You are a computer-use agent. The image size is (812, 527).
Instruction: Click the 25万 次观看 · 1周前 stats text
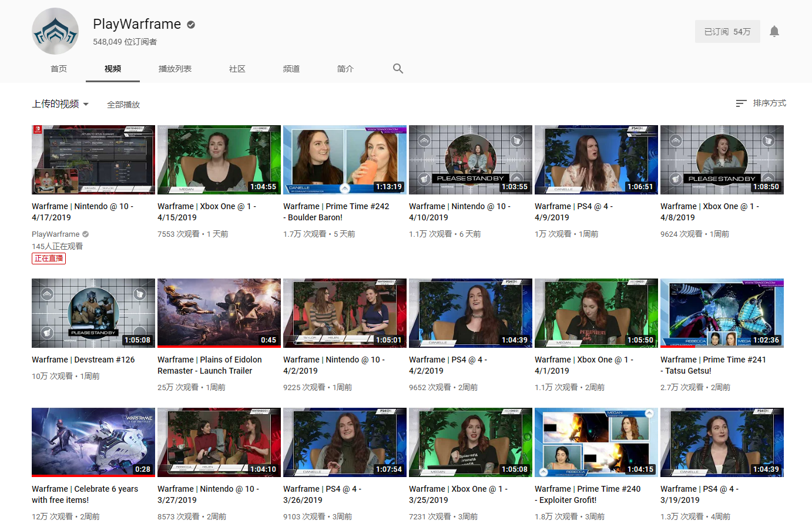[192, 387]
